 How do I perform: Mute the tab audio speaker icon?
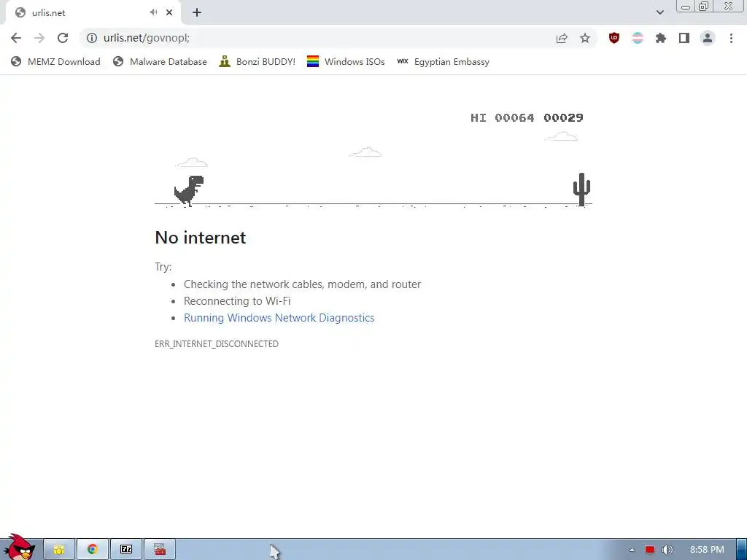tap(153, 12)
